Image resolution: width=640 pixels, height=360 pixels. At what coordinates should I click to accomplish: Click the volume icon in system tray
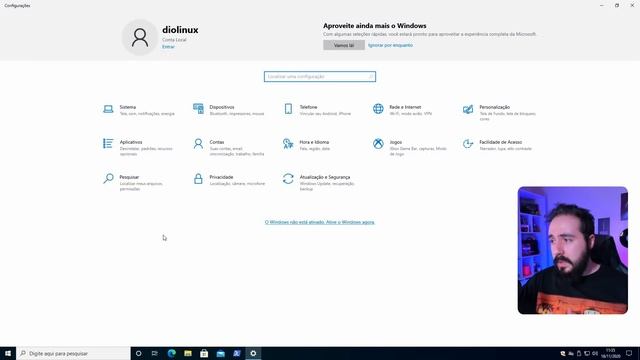click(595, 353)
